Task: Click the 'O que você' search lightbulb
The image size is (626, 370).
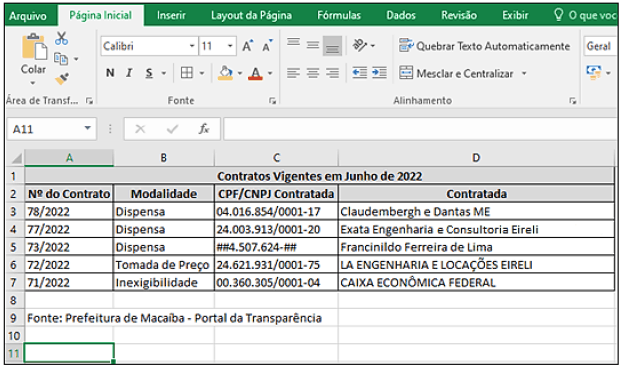Action: [559, 15]
